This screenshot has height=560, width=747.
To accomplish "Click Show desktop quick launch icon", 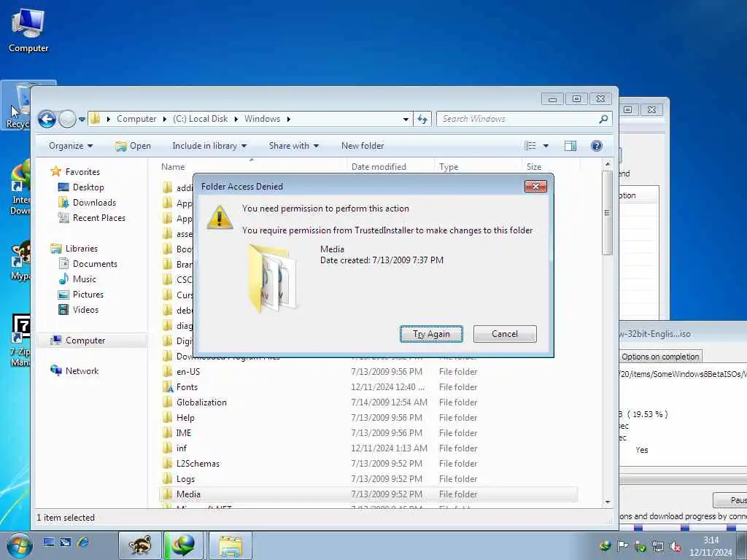I will pos(48,542).
